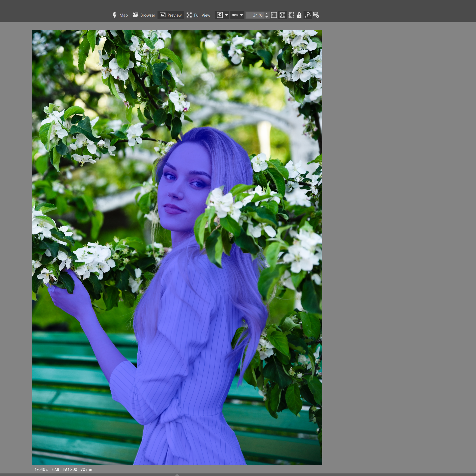Switch to the Browser view
476x476 pixels.
point(144,15)
